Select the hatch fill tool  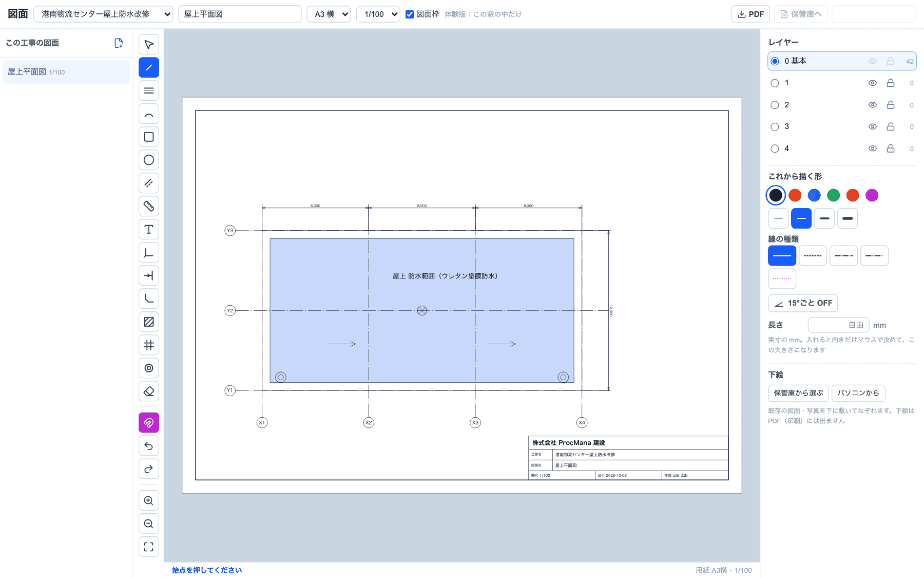148,322
